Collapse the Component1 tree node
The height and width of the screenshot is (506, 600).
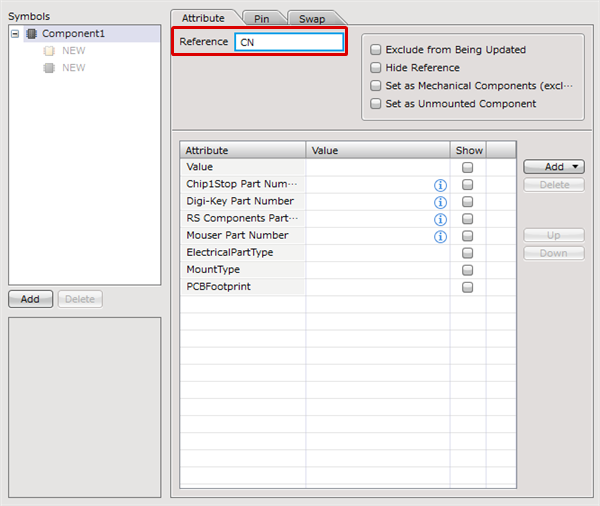pyautogui.click(x=15, y=34)
